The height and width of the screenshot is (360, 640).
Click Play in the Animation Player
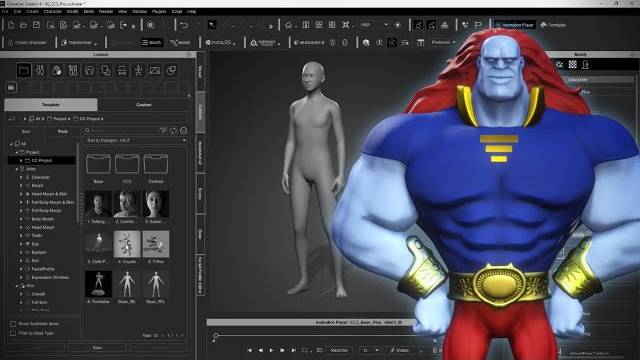(x=271, y=350)
